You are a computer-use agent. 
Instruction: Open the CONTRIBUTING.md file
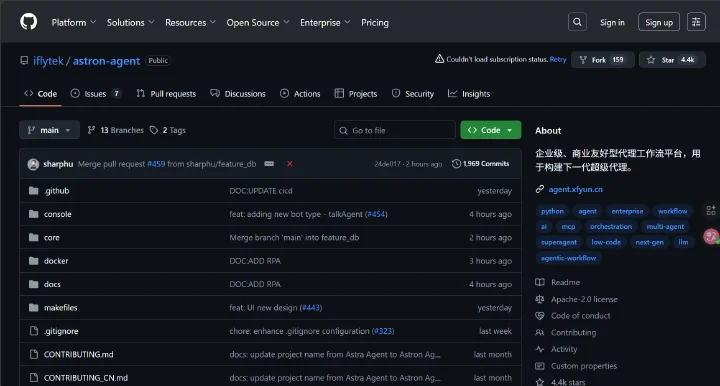[x=79, y=354]
